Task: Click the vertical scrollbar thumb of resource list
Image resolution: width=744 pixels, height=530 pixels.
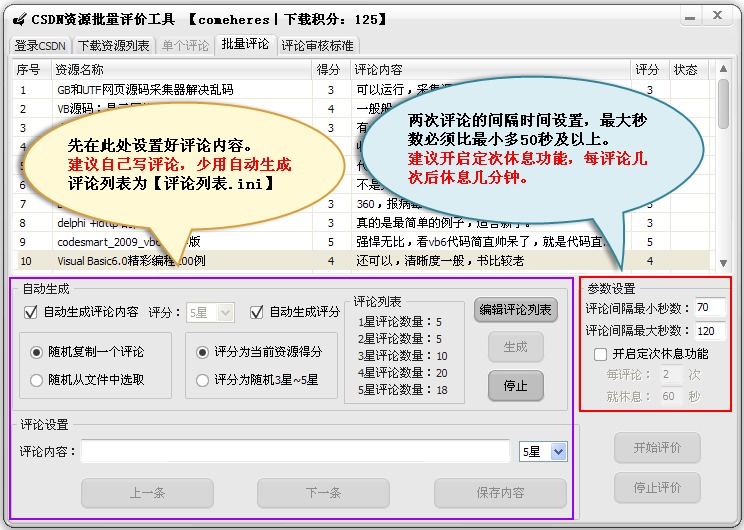Action: (723, 103)
